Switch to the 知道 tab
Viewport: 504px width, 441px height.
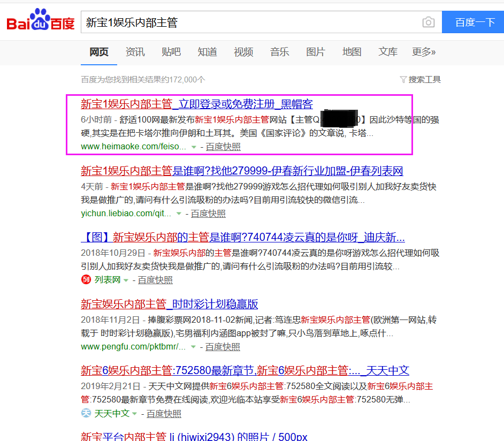point(207,52)
